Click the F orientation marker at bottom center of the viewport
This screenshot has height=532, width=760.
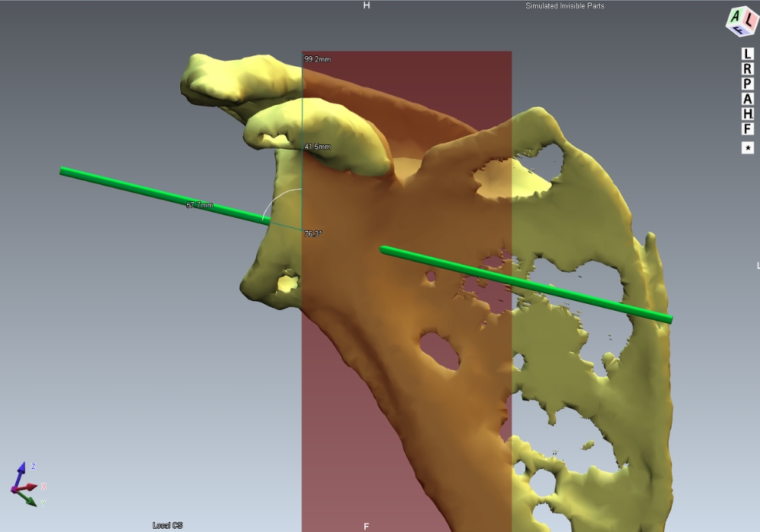(366, 526)
